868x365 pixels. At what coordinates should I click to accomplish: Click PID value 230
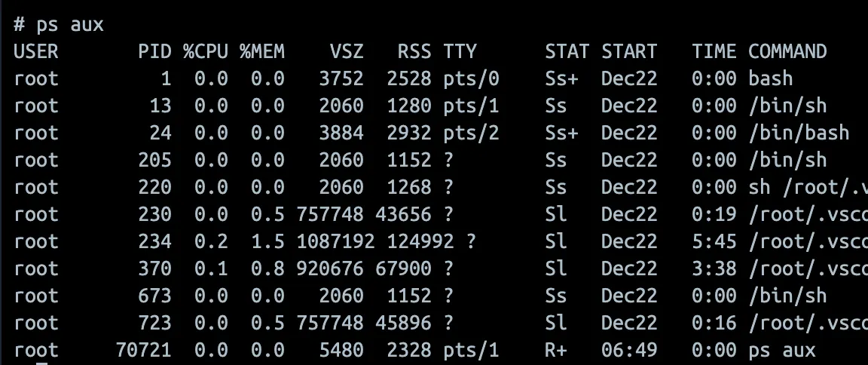click(x=155, y=214)
